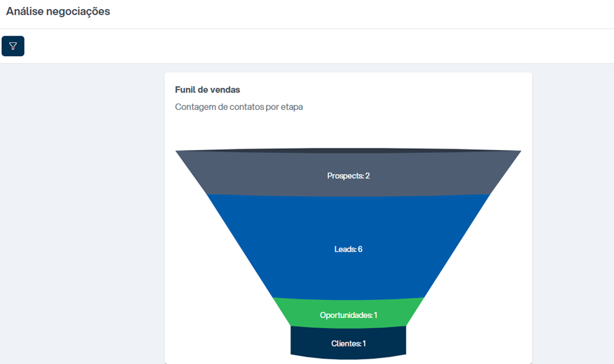
Task: Click empty toolbar strip beside filter button
Action: tap(313, 46)
